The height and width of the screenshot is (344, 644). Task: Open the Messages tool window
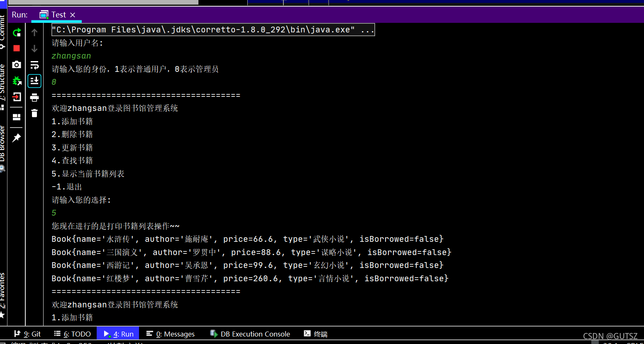(171, 334)
